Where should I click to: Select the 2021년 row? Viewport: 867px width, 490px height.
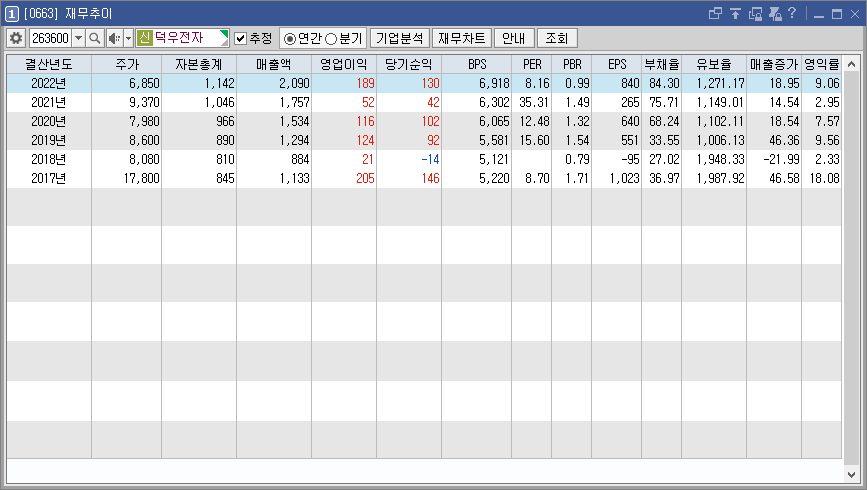[424, 102]
